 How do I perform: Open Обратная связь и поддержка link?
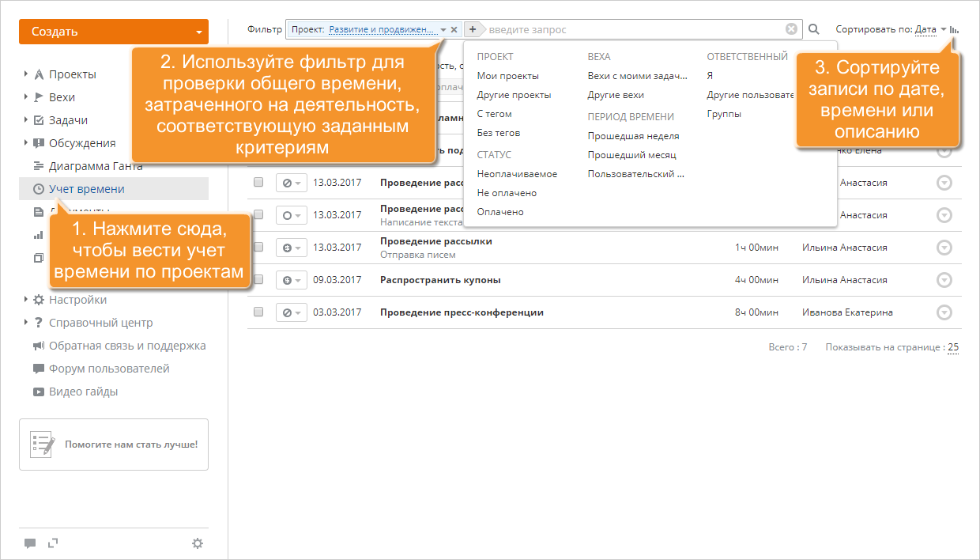127,346
